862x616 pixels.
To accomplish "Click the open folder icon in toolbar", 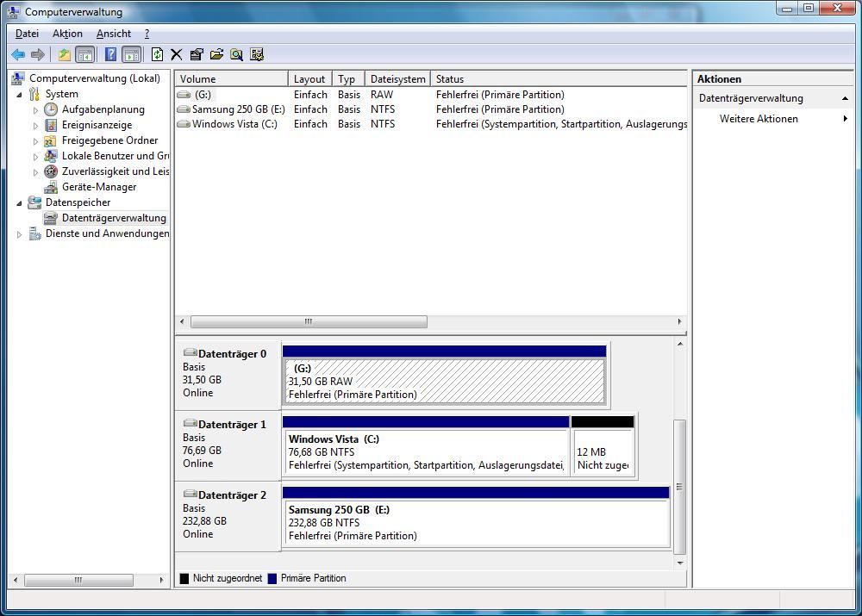I will pyautogui.click(x=216, y=54).
